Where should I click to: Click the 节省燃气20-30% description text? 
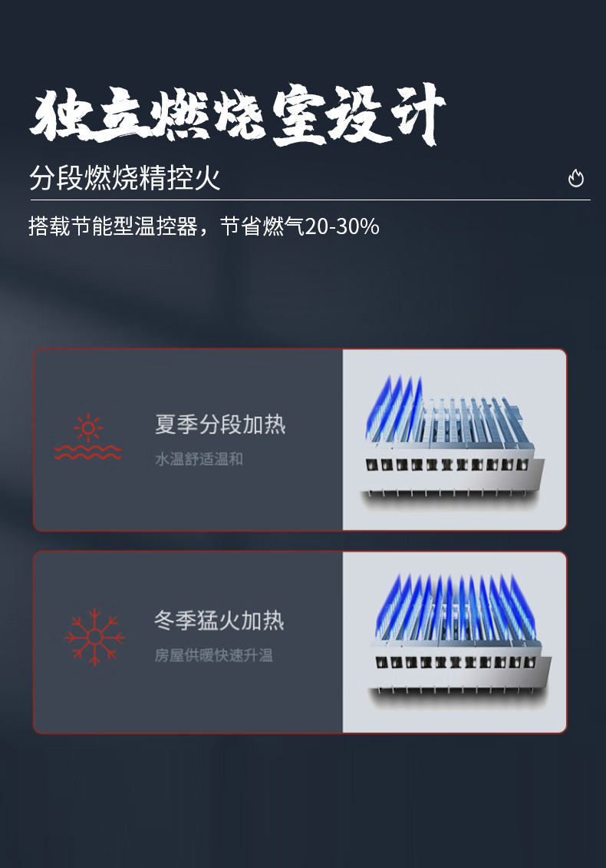tap(299, 226)
